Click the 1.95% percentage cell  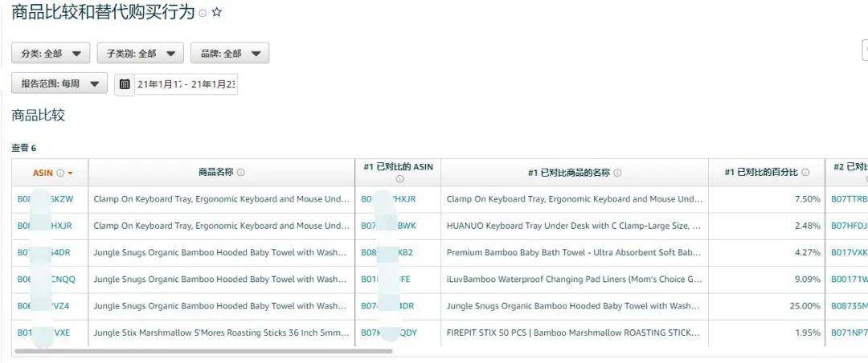pos(807,332)
